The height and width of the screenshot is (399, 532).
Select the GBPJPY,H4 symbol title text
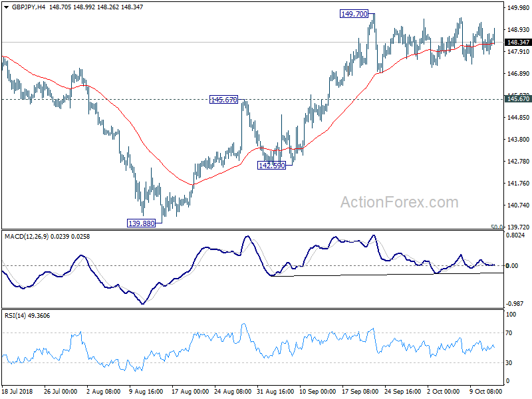28,7
